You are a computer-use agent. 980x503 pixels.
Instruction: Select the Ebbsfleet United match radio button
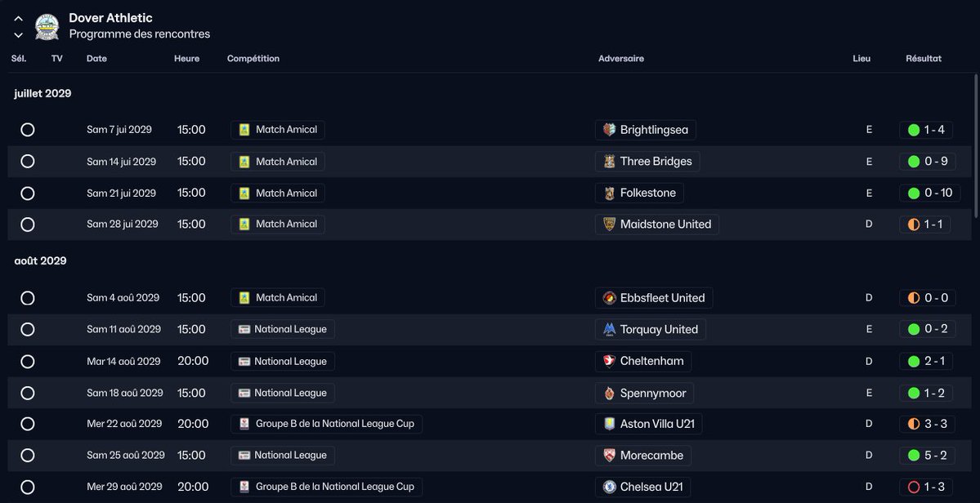pyautogui.click(x=28, y=298)
